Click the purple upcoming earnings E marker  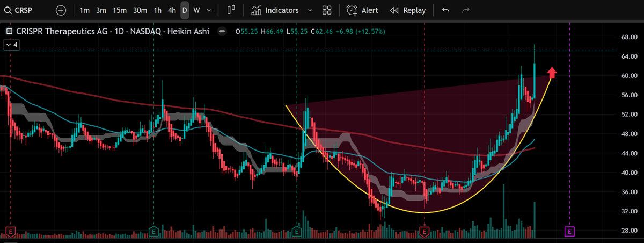click(569, 232)
